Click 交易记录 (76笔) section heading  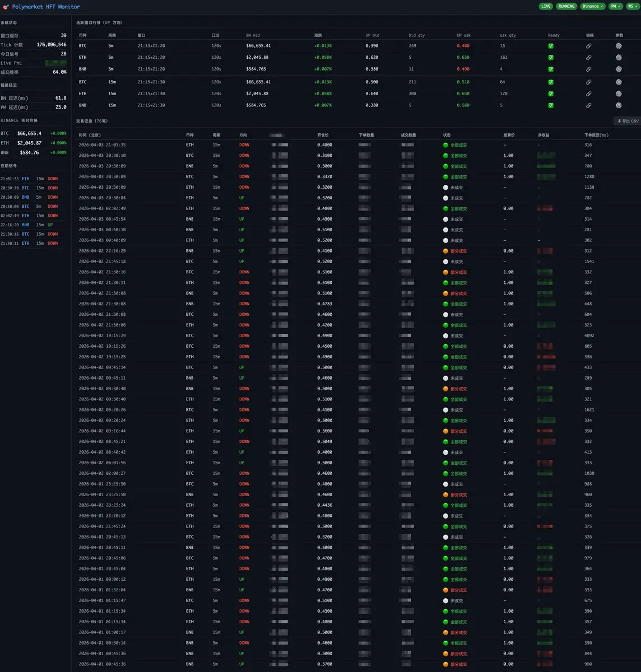coord(92,121)
